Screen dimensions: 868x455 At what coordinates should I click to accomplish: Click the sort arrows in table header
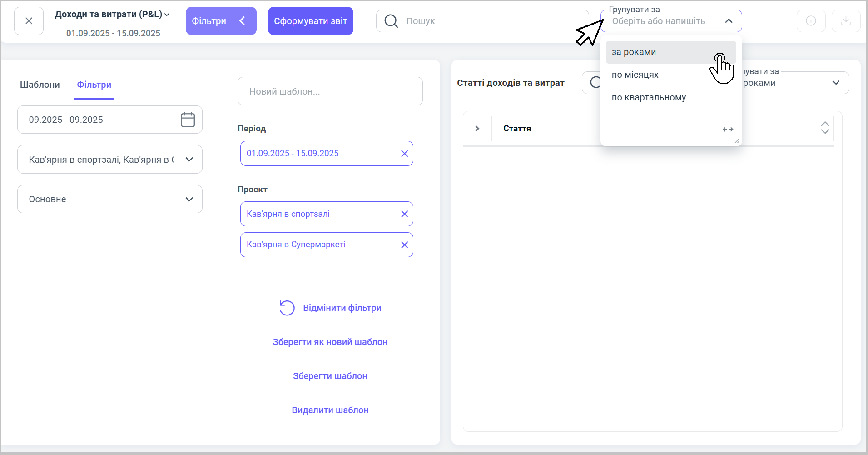(x=825, y=128)
